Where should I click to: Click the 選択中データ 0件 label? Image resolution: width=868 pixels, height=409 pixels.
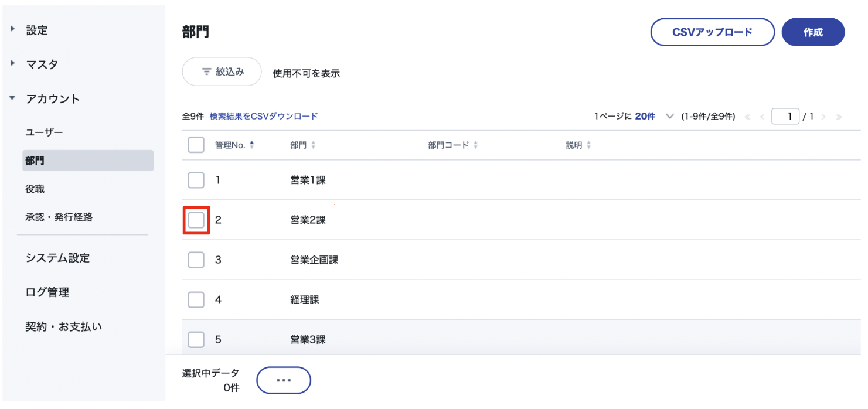[210, 380]
